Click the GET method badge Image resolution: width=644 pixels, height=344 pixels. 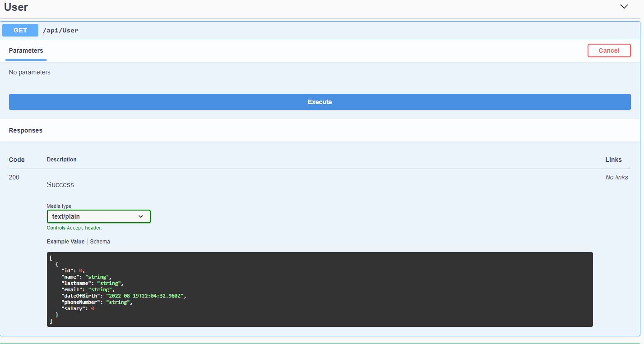pos(20,30)
